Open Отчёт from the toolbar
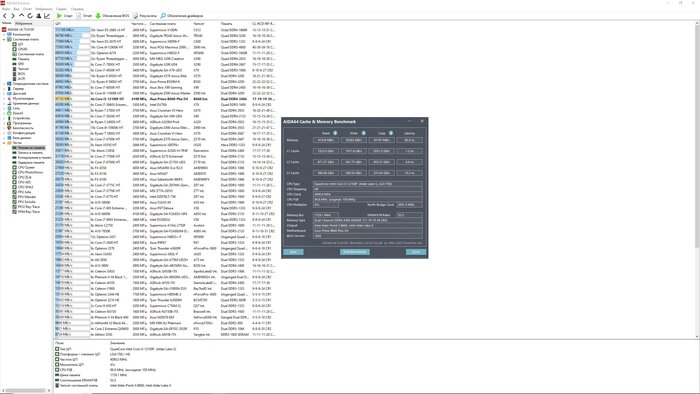Screen dimensions: 700x394 point(84,16)
